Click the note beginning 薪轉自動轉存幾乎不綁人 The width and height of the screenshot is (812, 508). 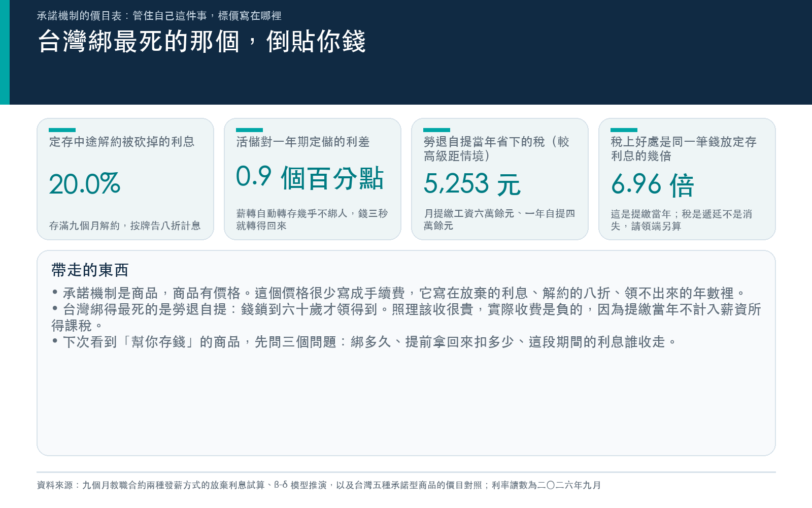[312, 219]
